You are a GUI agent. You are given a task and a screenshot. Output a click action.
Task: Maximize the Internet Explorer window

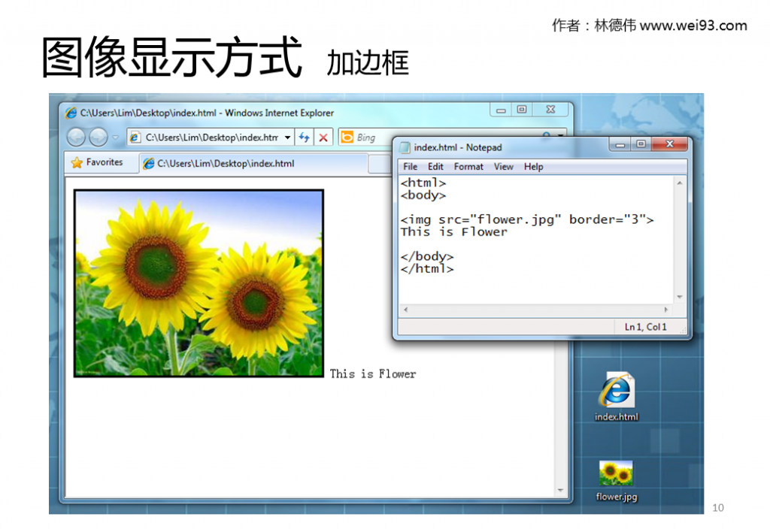522,110
